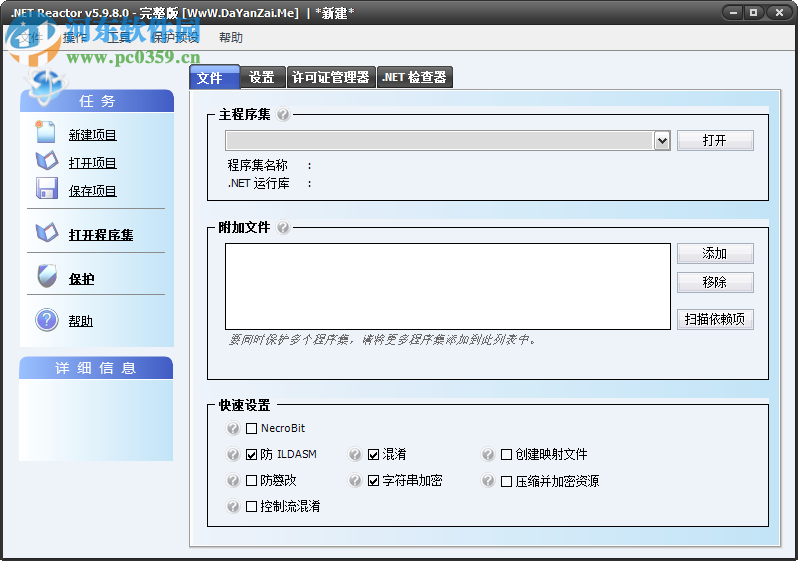798x561 pixels.
Task: Click help icon beside 防篡改 option
Action: 233,481
